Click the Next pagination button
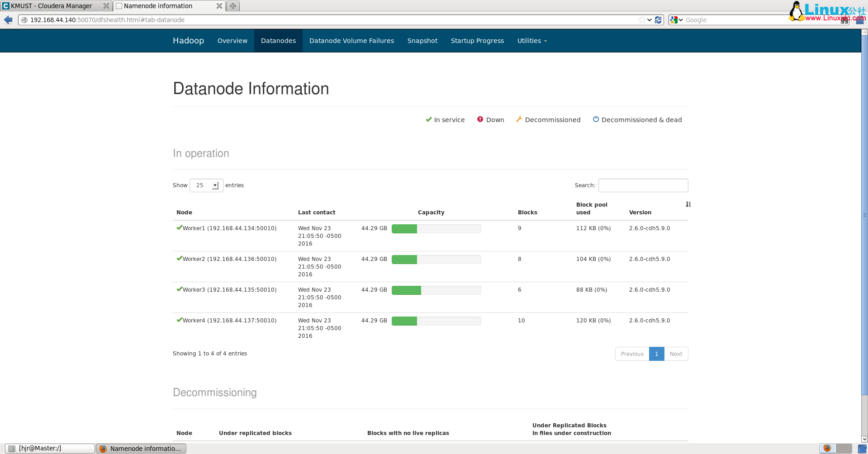This screenshot has width=868, height=454. click(676, 354)
